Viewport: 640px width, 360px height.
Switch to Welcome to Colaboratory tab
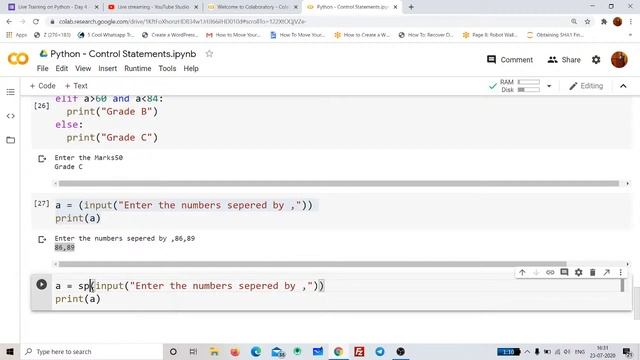point(253,7)
